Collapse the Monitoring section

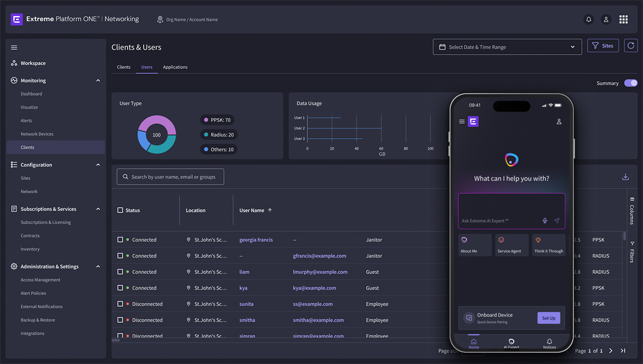pyautogui.click(x=98, y=80)
